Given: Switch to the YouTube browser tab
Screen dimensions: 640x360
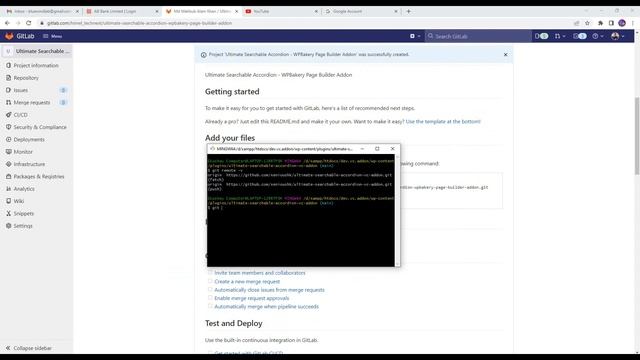Looking at the screenshot, I should click(x=281, y=11).
